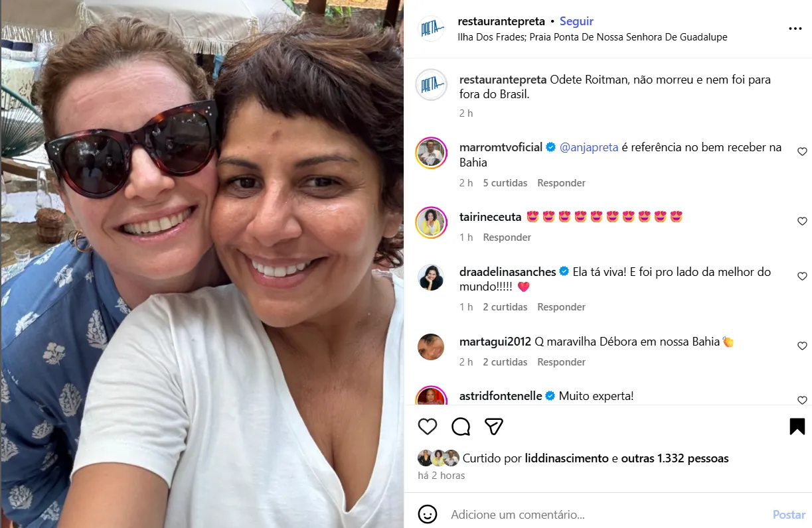Share the post with the paper plane icon

pyautogui.click(x=493, y=427)
